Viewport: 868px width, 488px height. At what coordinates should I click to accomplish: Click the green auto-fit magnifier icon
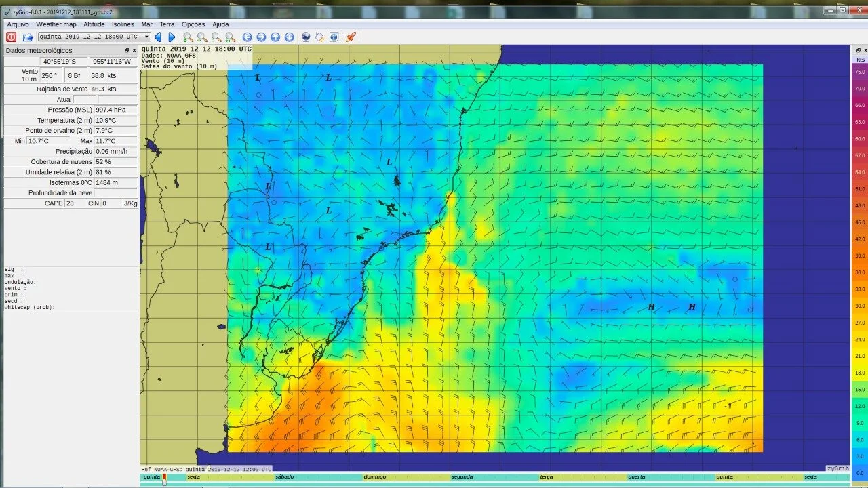point(229,37)
